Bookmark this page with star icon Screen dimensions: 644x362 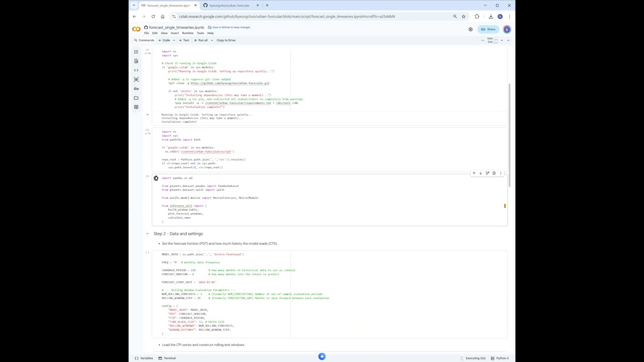point(463,17)
